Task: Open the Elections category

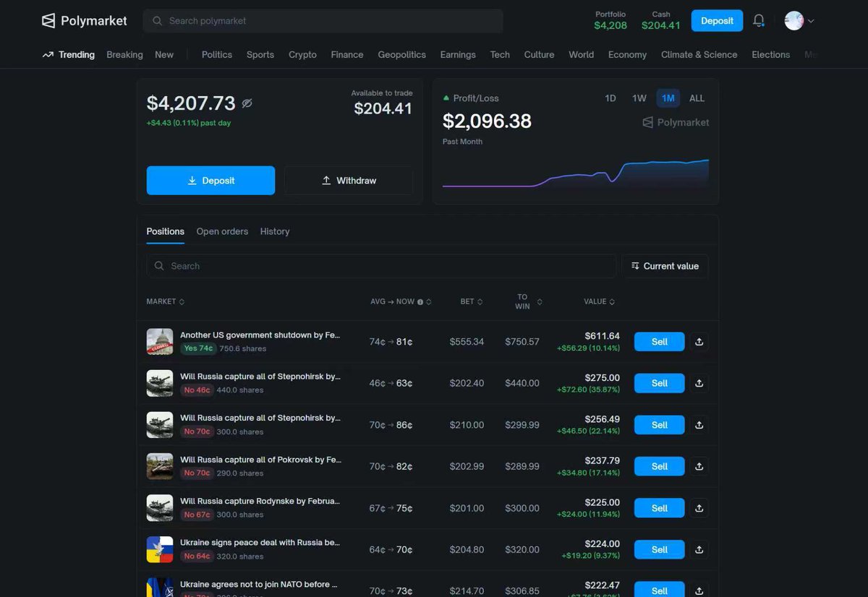Action: tap(770, 55)
